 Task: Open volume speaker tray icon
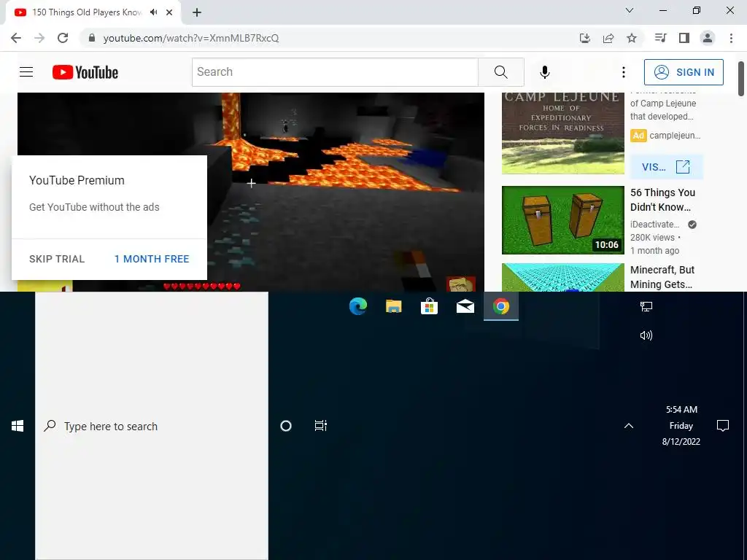coord(646,335)
